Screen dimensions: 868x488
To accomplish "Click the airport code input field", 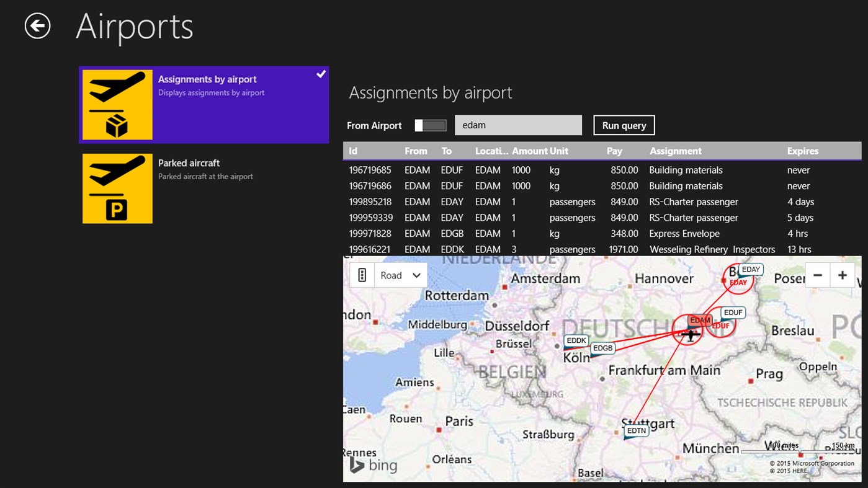I will pos(518,125).
